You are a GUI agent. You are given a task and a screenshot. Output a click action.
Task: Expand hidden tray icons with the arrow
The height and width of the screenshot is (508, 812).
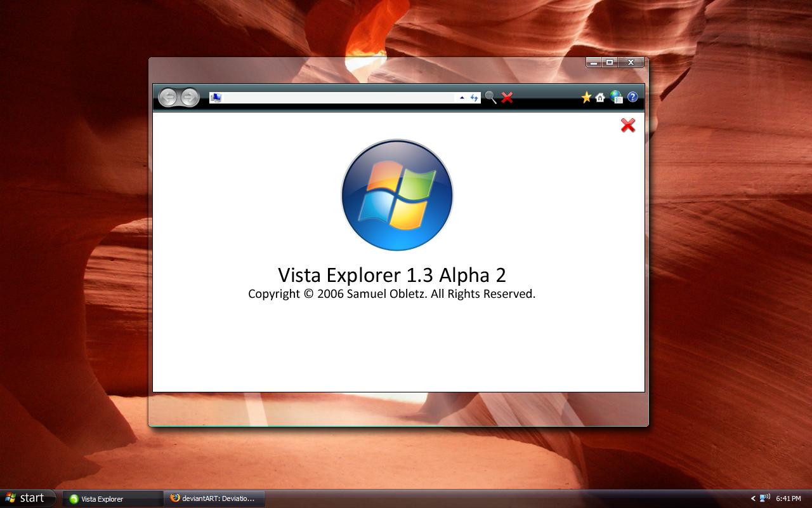pos(753,498)
